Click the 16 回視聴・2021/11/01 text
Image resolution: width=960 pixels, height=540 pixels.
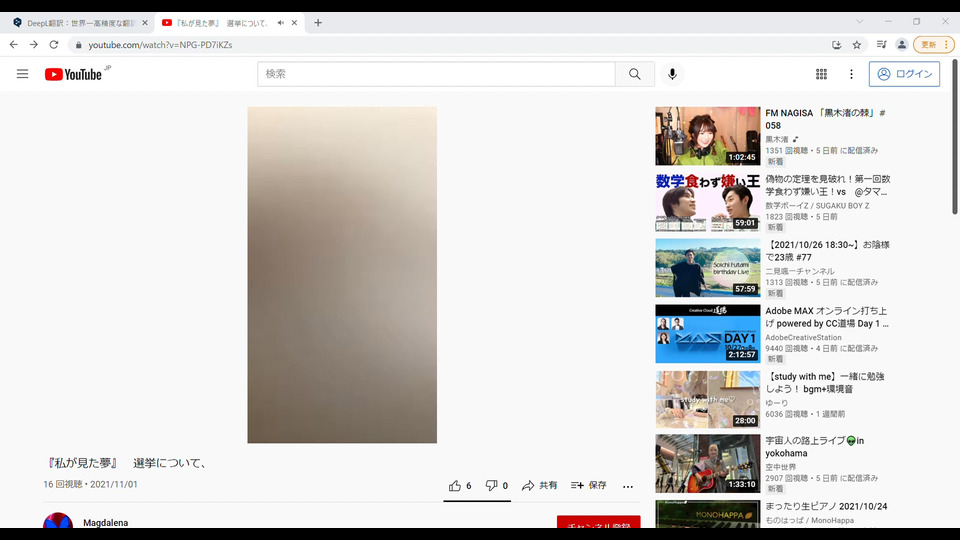pos(90,484)
